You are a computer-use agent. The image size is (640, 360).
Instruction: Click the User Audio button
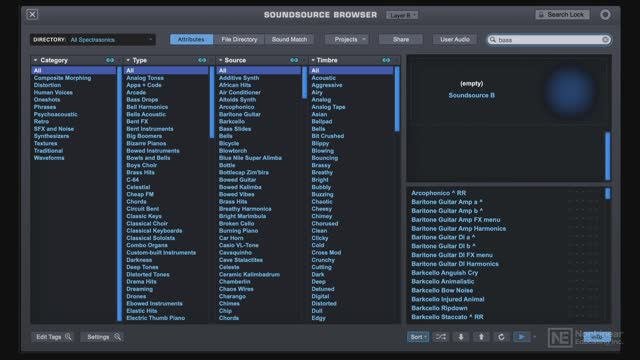point(455,40)
